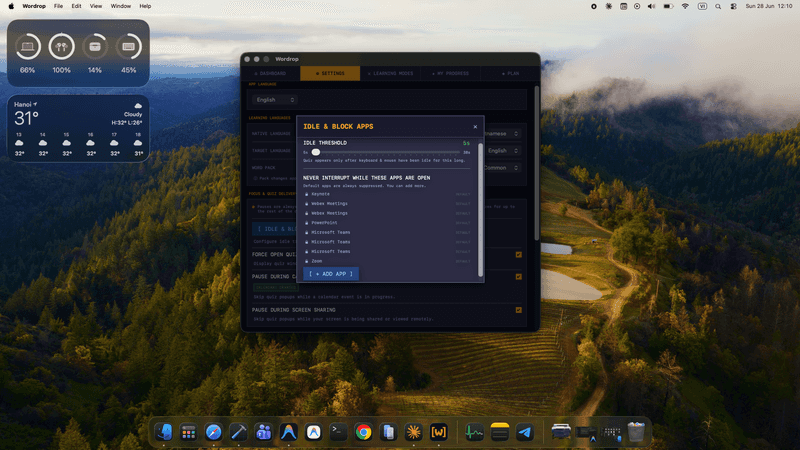Launch Google Chrome from the Dock
This screenshot has width=800, height=450.
(x=363, y=432)
